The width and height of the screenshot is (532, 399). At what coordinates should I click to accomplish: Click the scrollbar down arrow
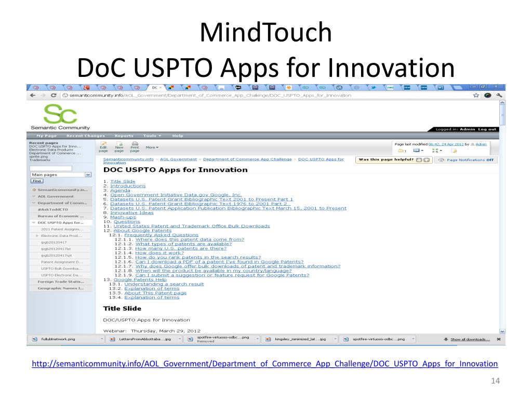click(502, 331)
